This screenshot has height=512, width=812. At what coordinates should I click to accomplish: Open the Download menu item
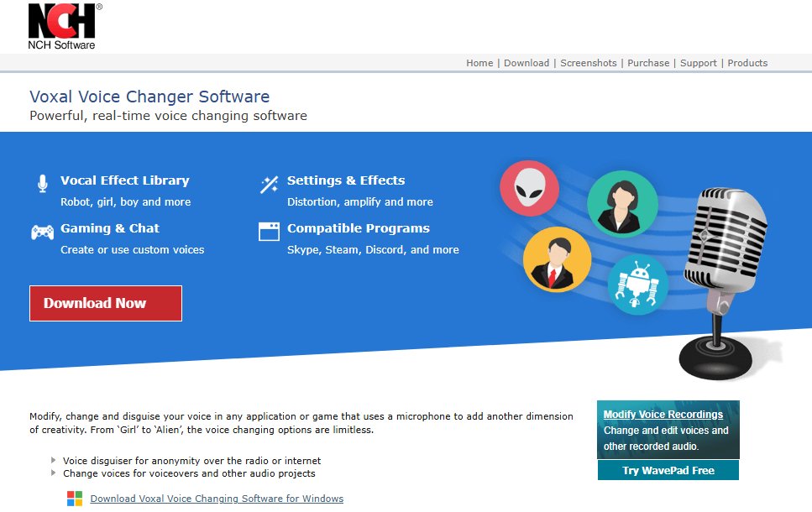(526, 63)
